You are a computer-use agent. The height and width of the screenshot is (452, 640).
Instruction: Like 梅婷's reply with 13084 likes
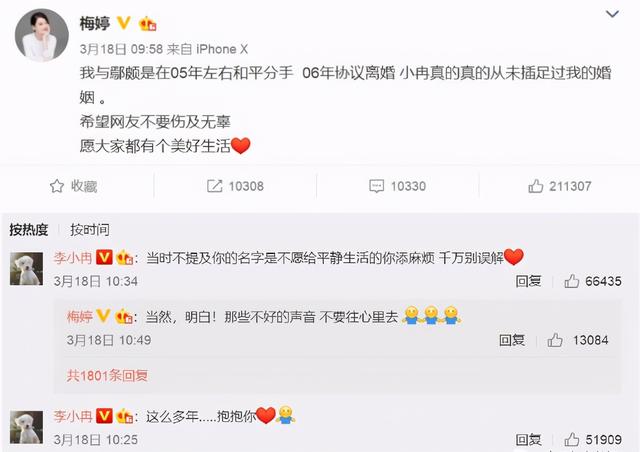[x=555, y=340]
